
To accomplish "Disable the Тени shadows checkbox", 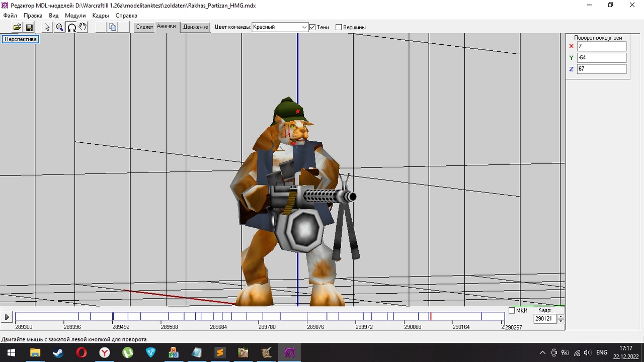I will tap(312, 27).
